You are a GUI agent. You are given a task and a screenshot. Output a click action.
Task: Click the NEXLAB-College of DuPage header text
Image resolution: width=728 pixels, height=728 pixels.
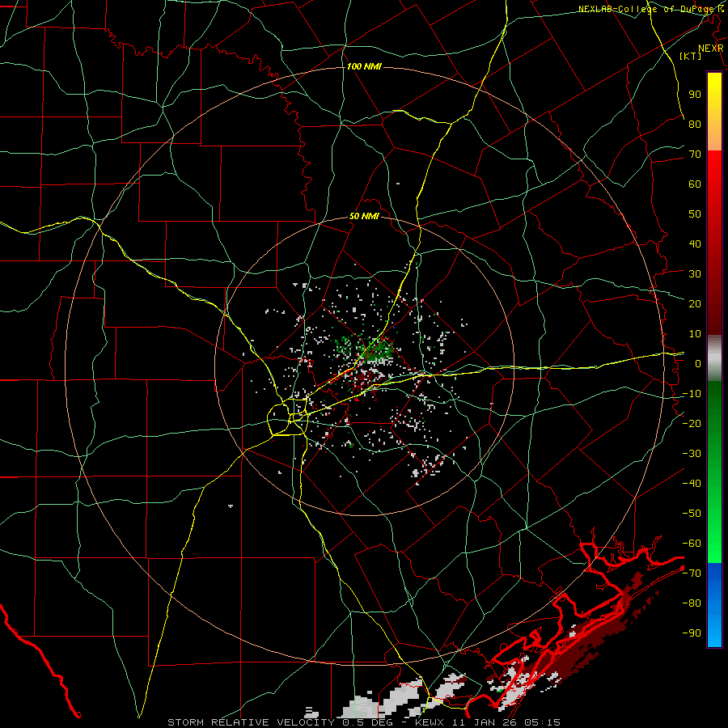[x=651, y=9]
